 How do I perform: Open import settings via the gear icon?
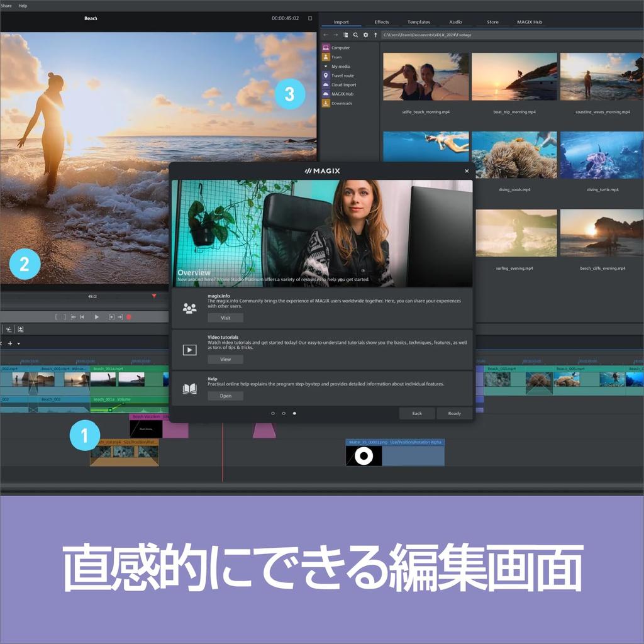point(365,35)
